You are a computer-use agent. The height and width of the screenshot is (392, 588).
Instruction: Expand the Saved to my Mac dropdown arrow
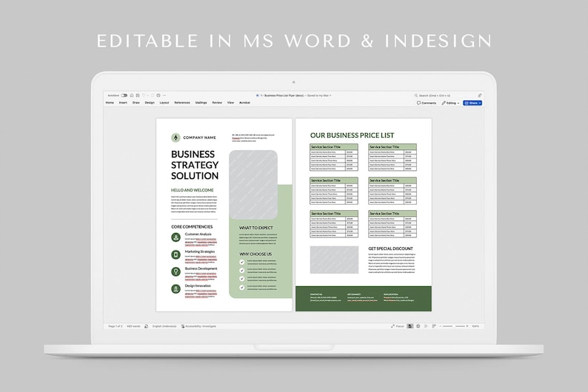[x=330, y=95]
